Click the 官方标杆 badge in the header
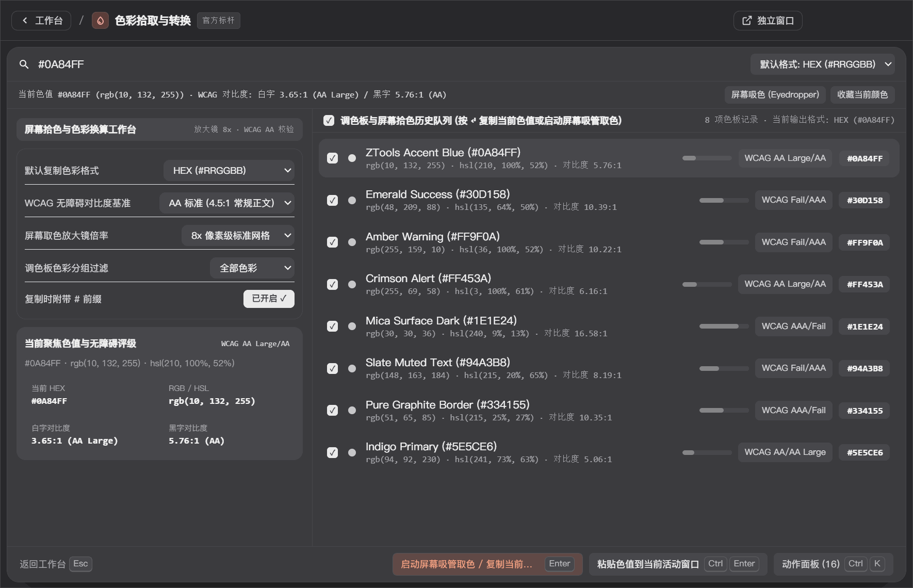 tap(219, 21)
